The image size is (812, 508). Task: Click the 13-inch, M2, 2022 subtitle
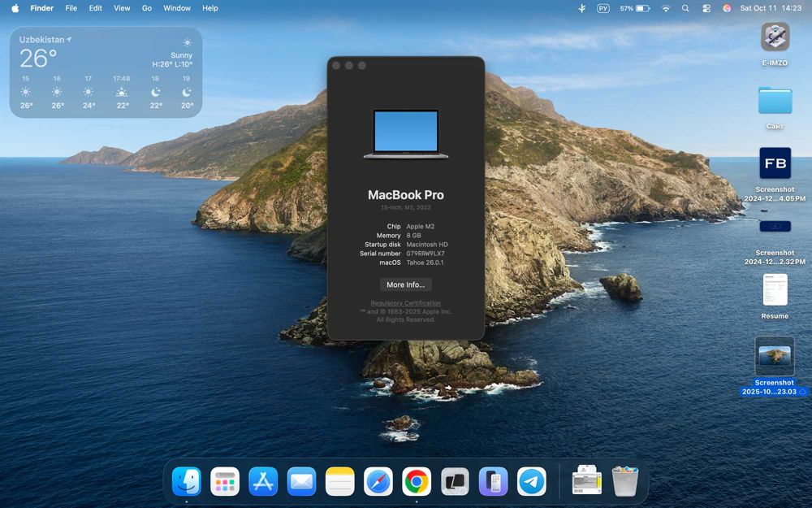(x=405, y=207)
